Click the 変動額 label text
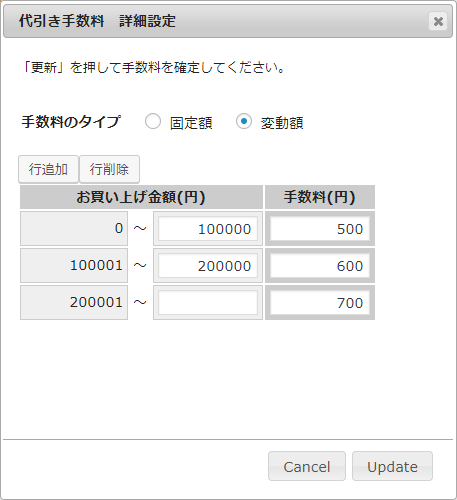 coord(282,123)
